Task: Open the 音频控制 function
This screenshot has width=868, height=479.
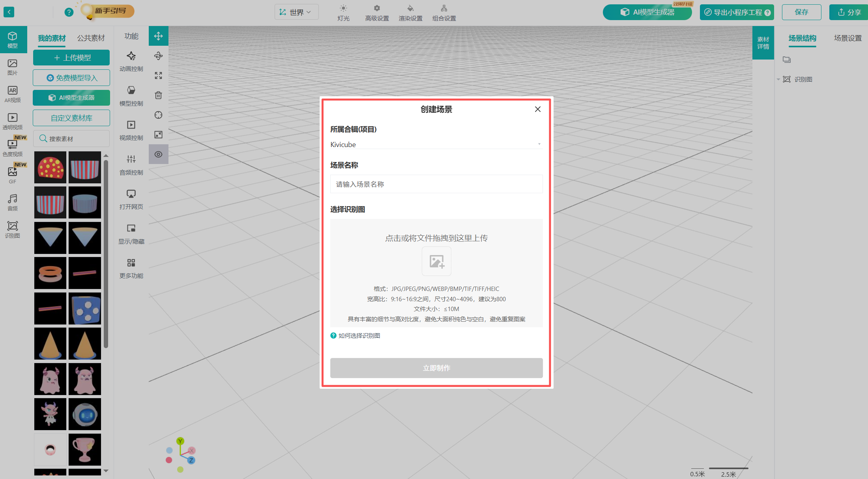Action: point(131,165)
